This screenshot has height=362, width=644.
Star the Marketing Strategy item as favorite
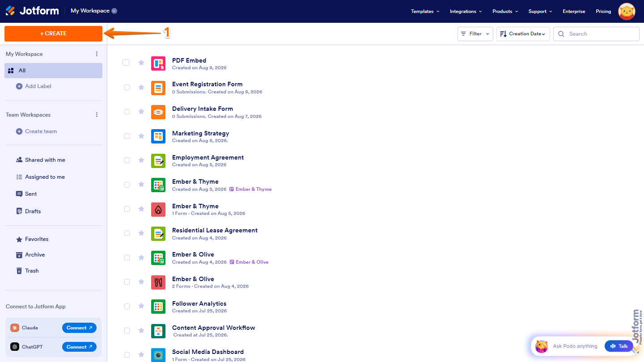click(141, 136)
